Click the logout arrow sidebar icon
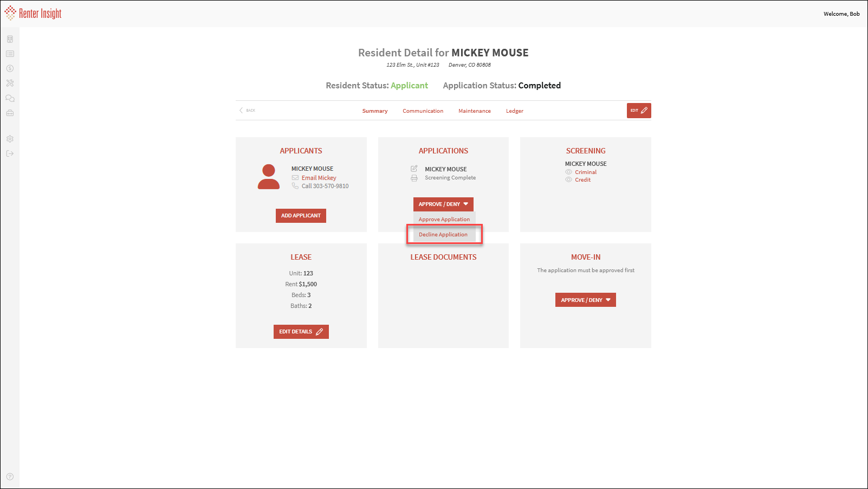The width and height of the screenshot is (868, 489). (10, 153)
